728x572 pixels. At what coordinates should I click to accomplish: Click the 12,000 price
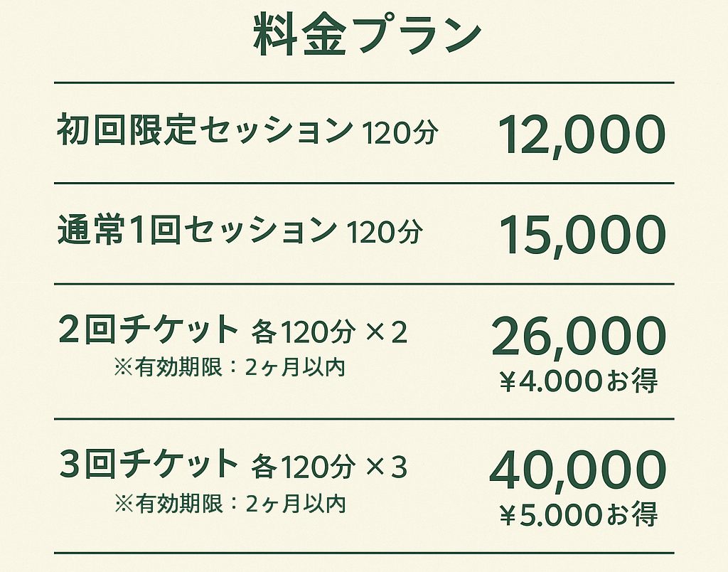coord(582,134)
